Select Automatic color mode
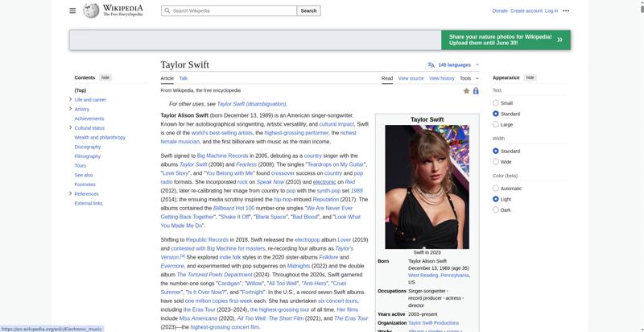This screenshot has width=644, height=332. pyautogui.click(x=496, y=189)
